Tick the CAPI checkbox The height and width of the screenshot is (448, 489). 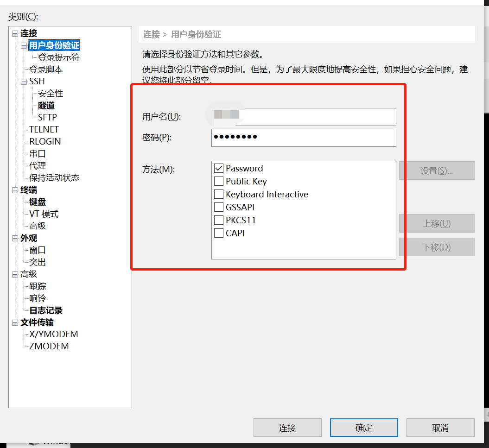pos(219,233)
